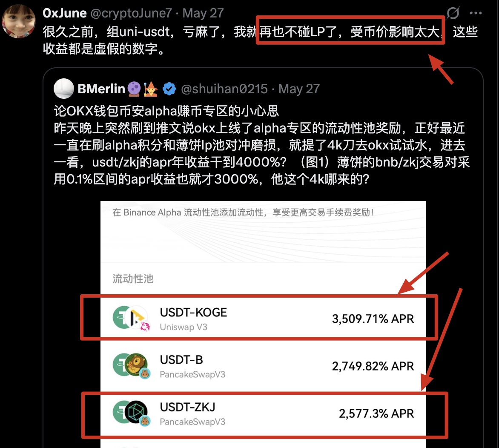This screenshot has width=499, height=448.
Task: Click the blue verified badge
Action: (x=169, y=89)
